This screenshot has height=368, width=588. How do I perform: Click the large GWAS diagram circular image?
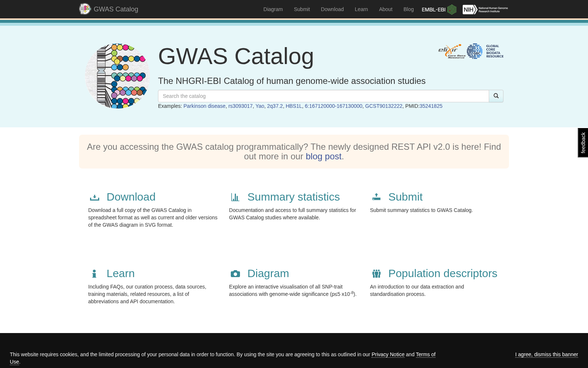click(x=118, y=76)
